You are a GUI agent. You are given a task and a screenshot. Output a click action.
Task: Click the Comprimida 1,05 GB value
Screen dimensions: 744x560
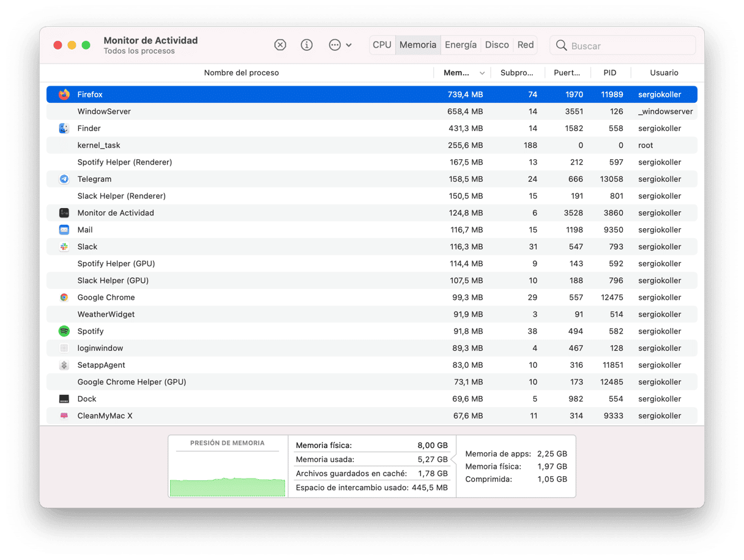click(552, 479)
